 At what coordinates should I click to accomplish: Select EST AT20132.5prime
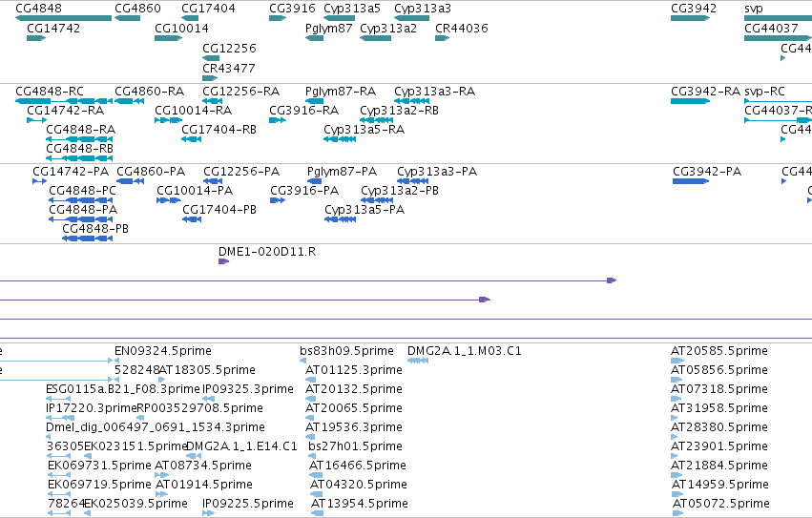311,399
